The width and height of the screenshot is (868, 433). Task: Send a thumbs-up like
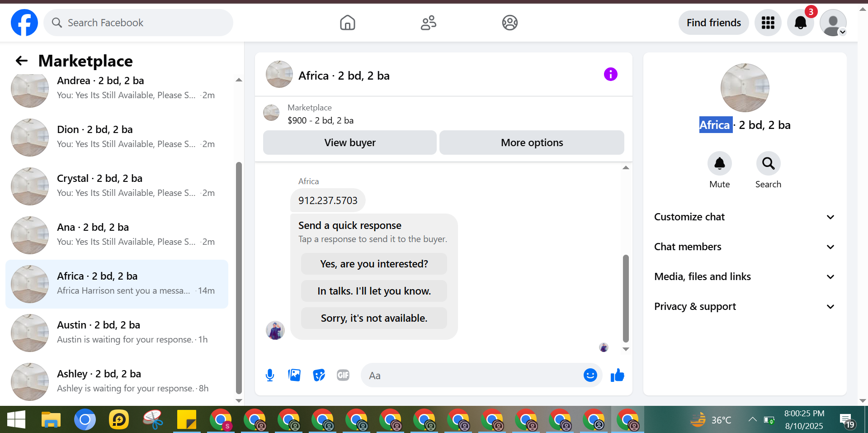click(x=617, y=375)
